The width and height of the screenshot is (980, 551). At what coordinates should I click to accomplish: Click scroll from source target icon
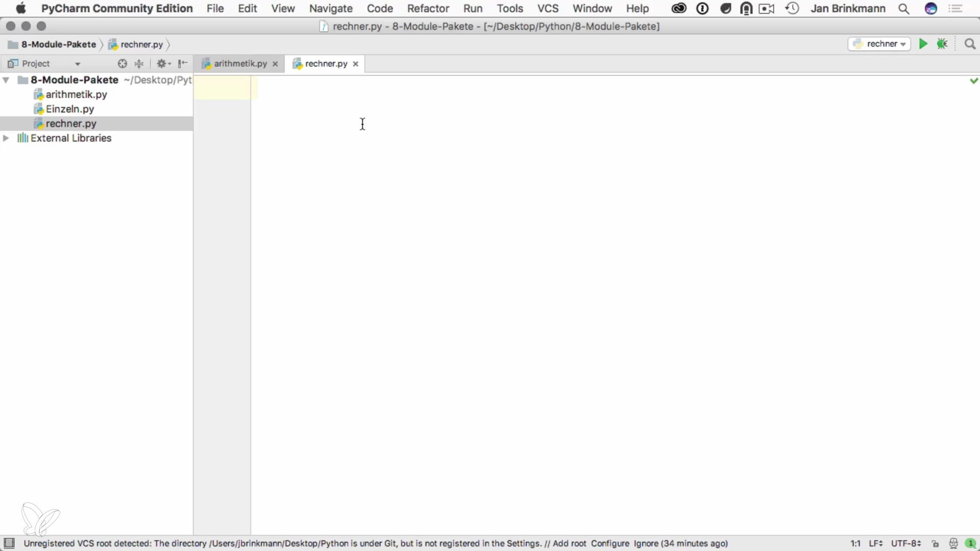click(x=122, y=64)
